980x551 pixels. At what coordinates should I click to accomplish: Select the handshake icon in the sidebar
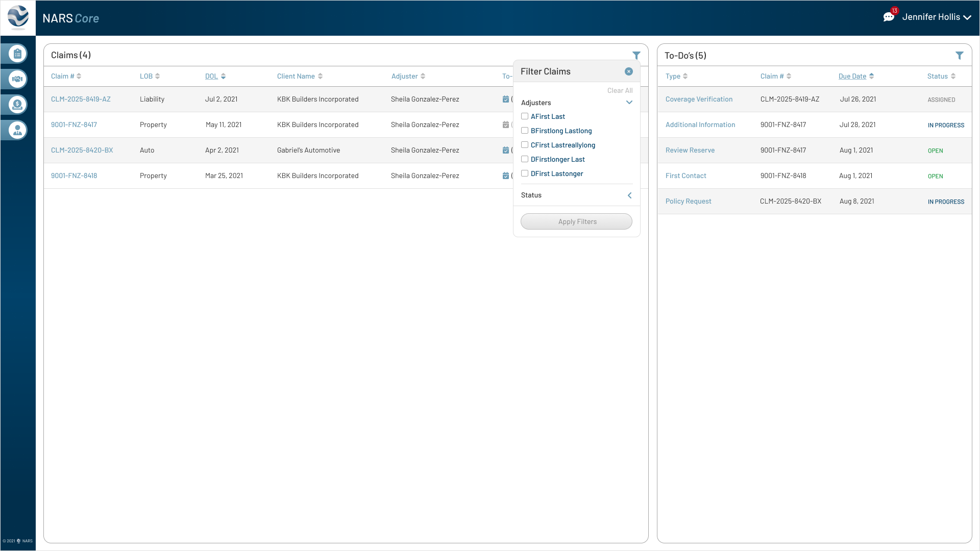[x=17, y=79]
